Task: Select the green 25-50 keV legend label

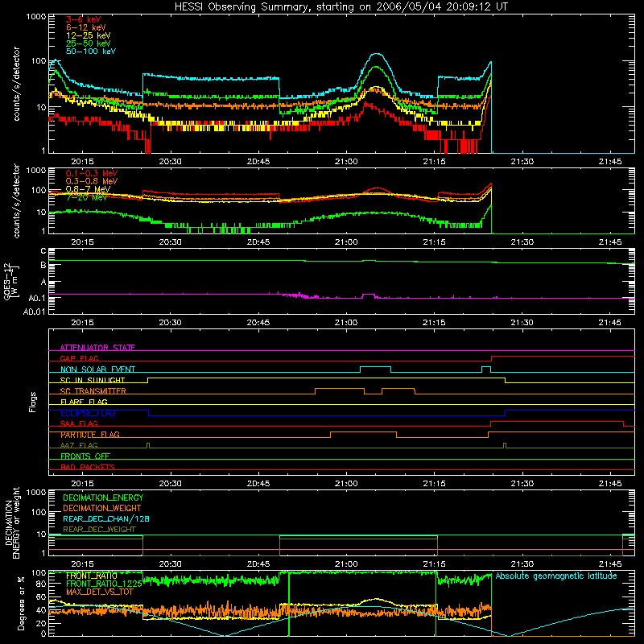Action: click(88, 43)
